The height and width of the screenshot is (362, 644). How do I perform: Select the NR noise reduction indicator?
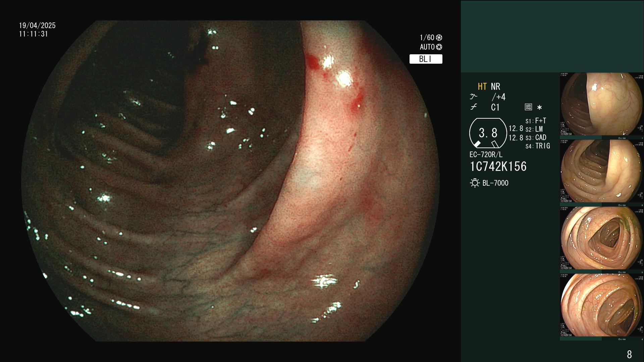click(x=495, y=86)
